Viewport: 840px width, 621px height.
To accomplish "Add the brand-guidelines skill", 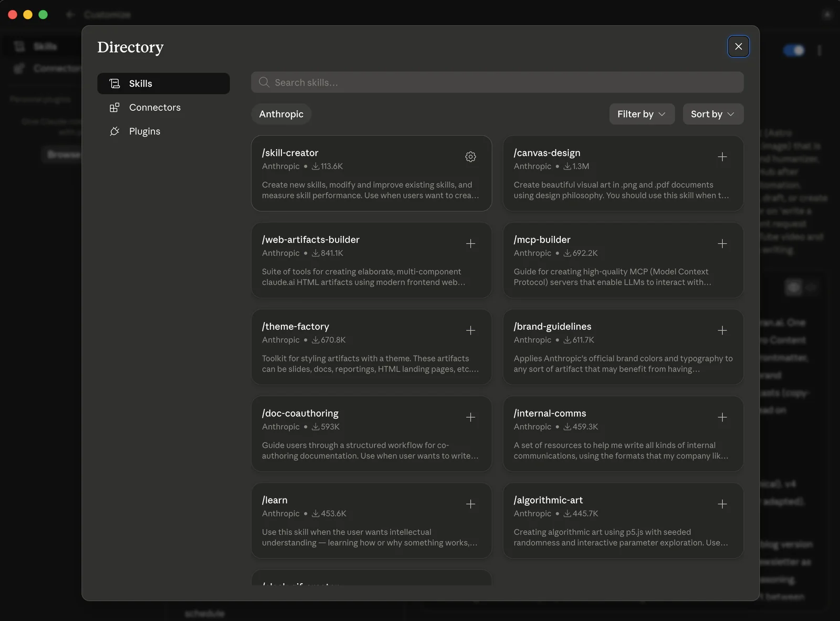I will click(x=722, y=330).
